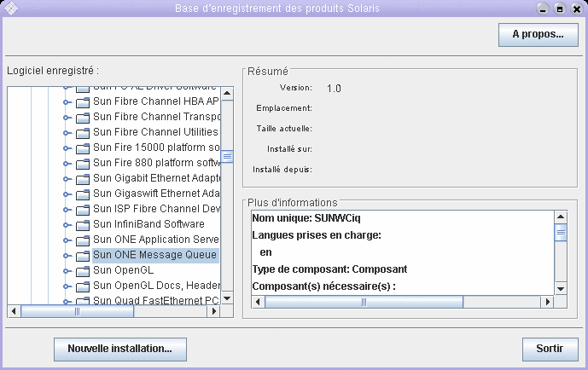Click folder icon beside Sun Gigaswift Ethernet Adapter
Viewport: 588px width, 370px height.
[83, 194]
